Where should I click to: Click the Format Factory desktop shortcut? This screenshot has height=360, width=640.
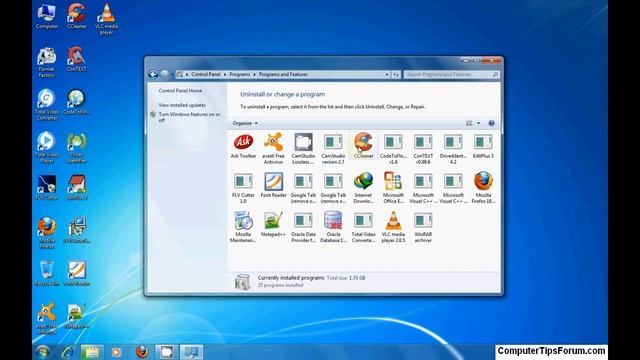(x=47, y=62)
